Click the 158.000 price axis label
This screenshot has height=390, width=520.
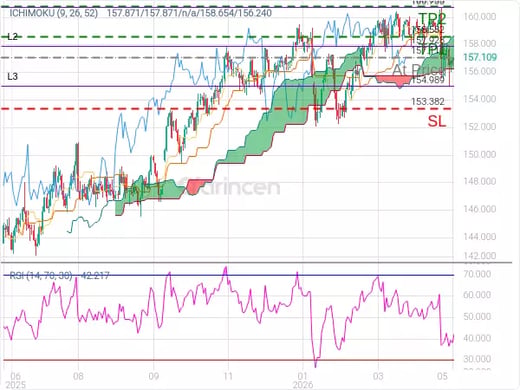[x=480, y=44]
